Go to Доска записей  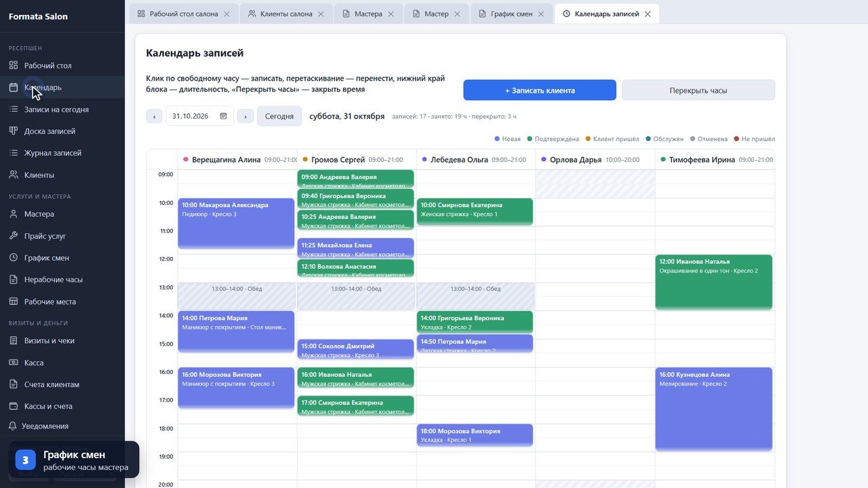click(62, 131)
